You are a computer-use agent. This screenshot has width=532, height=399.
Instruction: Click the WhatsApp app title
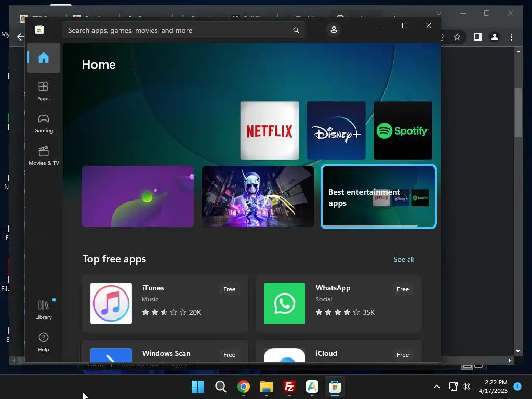[x=333, y=288]
